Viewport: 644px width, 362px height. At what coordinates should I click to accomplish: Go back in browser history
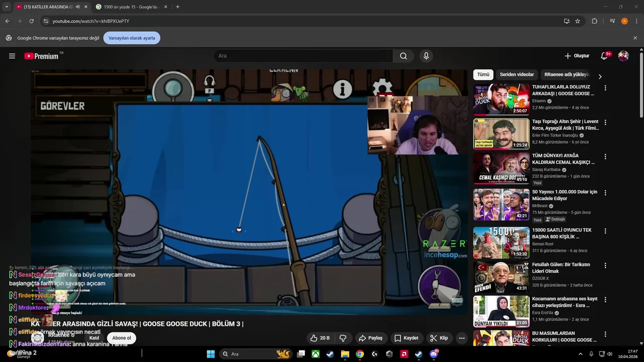7,21
